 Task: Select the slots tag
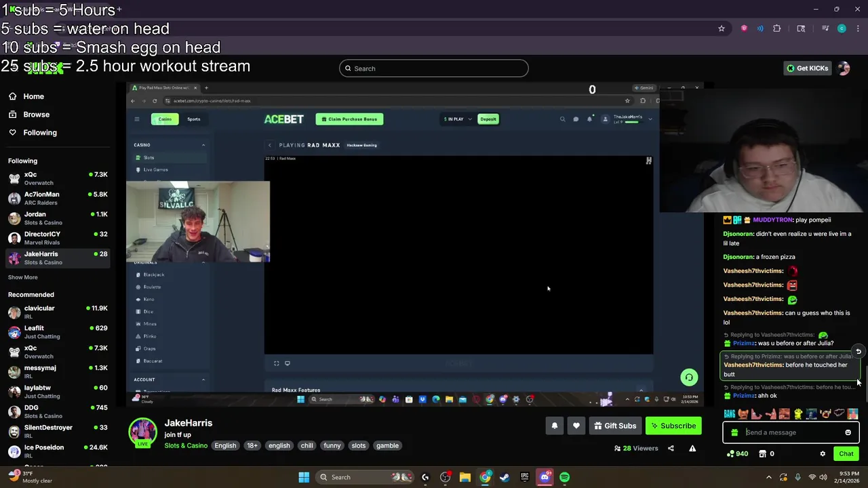pos(359,445)
